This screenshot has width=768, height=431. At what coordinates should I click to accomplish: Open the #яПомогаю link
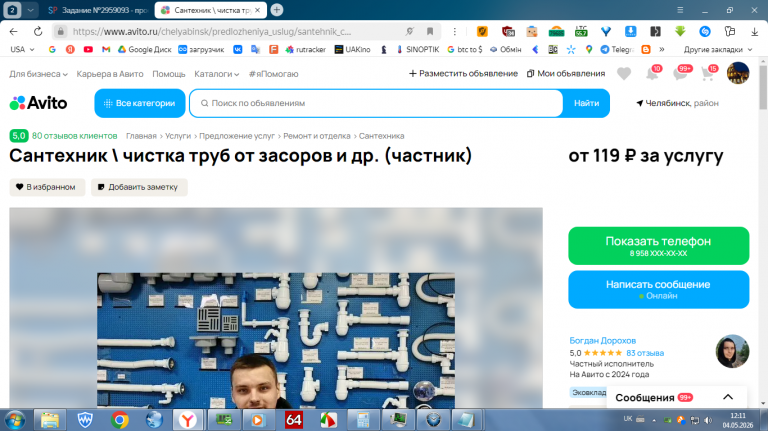273,74
